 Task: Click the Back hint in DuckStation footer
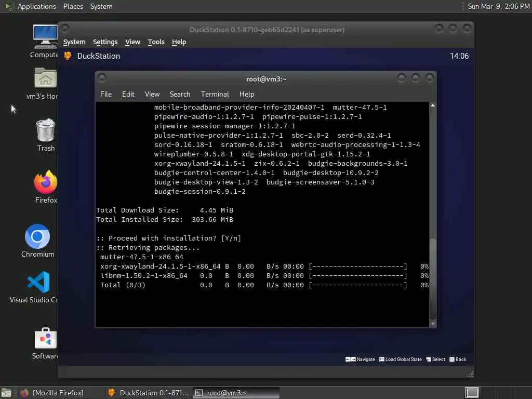click(x=458, y=360)
